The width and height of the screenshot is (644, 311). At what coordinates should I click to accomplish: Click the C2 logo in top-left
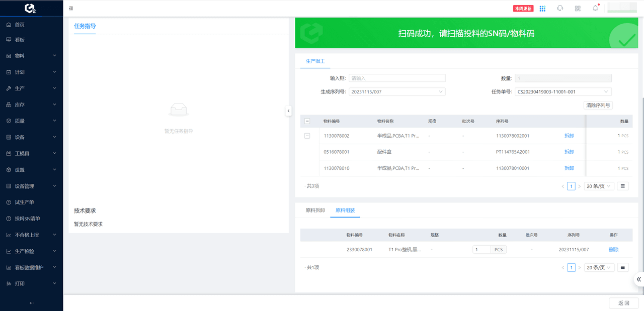31,8
